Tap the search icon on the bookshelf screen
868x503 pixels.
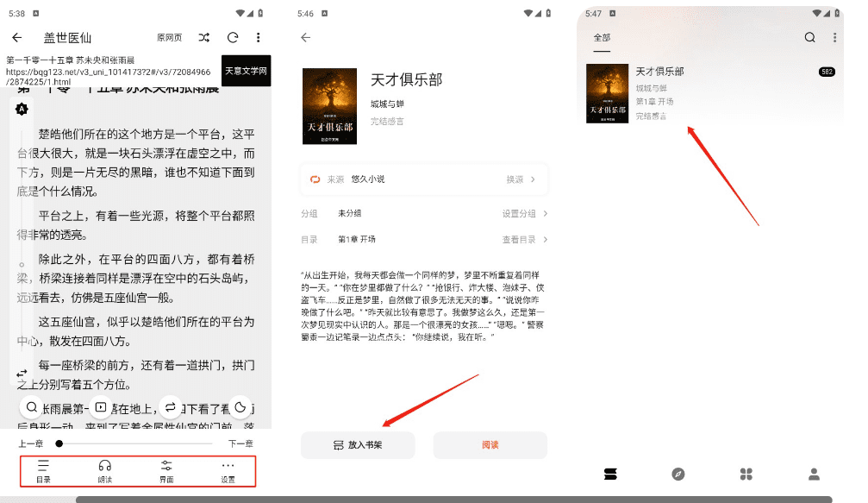(809, 37)
